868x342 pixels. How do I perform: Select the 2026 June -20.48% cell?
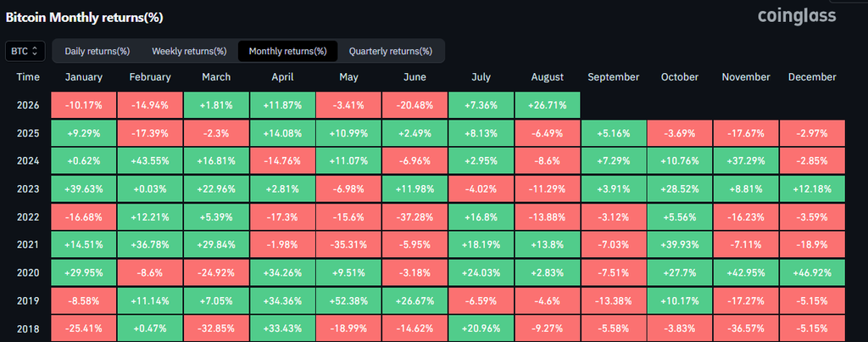click(x=415, y=104)
